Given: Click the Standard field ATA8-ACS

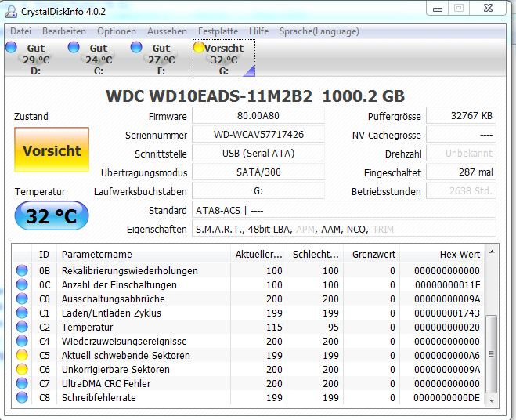Looking at the screenshot, I should [344, 210].
